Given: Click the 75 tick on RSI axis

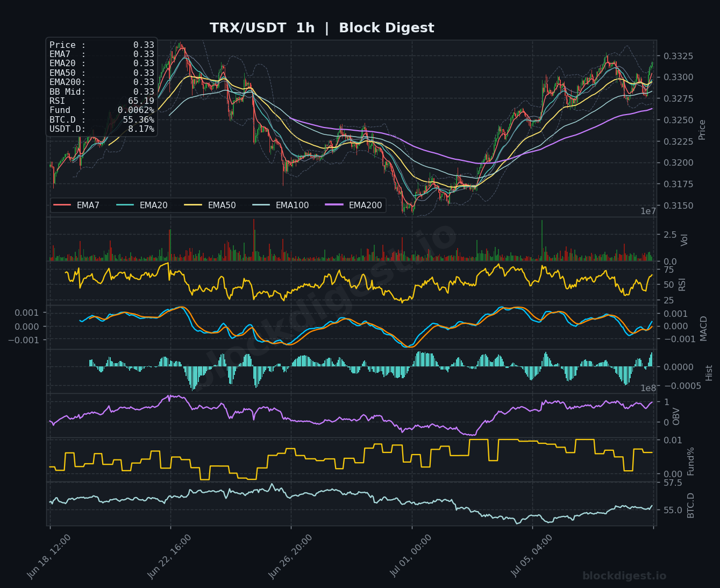Looking at the screenshot, I should point(669,270).
